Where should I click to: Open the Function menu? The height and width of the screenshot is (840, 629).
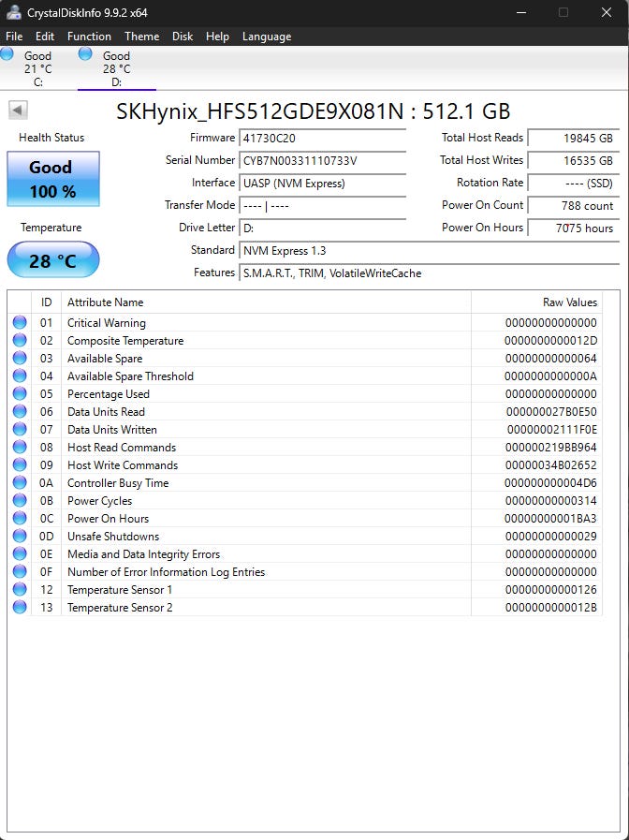89,37
